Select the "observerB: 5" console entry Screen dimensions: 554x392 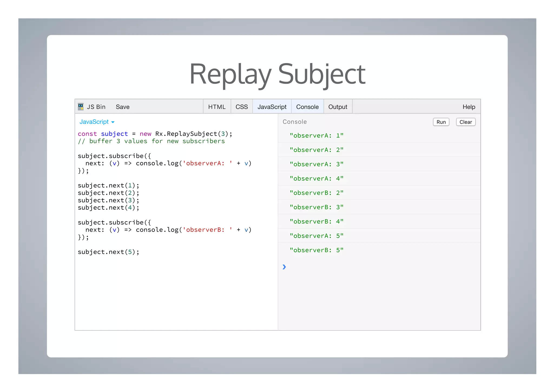(x=316, y=250)
